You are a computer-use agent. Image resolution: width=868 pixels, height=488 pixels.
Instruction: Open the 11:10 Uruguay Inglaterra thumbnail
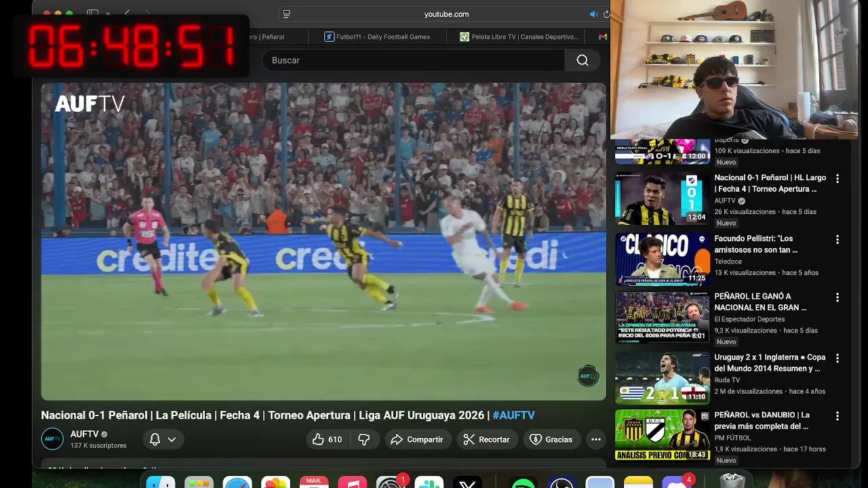tap(663, 378)
